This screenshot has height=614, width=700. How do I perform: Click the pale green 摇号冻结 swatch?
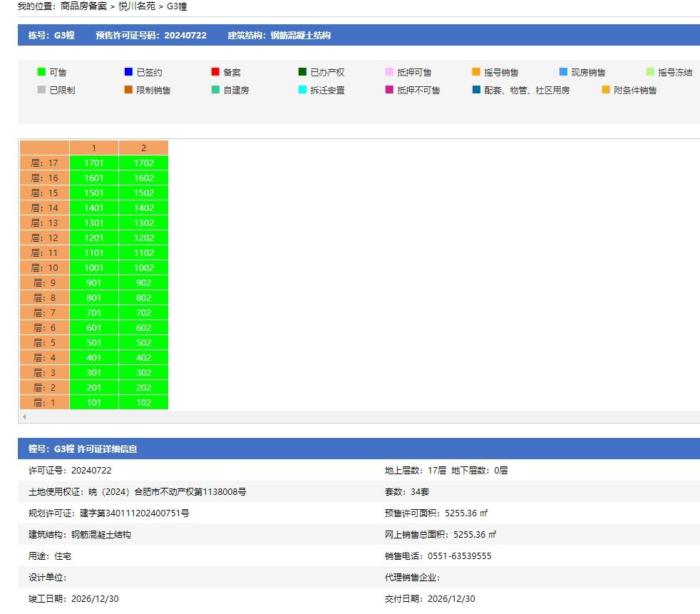[x=650, y=72]
